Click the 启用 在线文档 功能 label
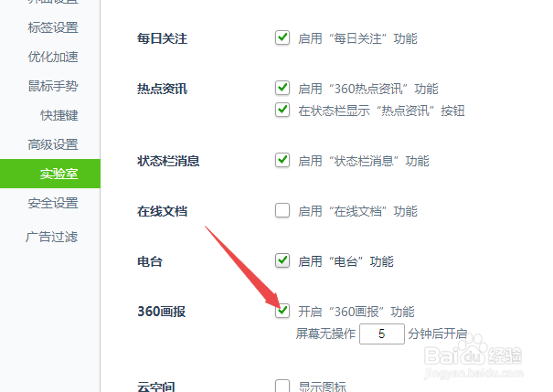This screenshot has height=392, width=553. pyautogui.click(x=357, y=211)
